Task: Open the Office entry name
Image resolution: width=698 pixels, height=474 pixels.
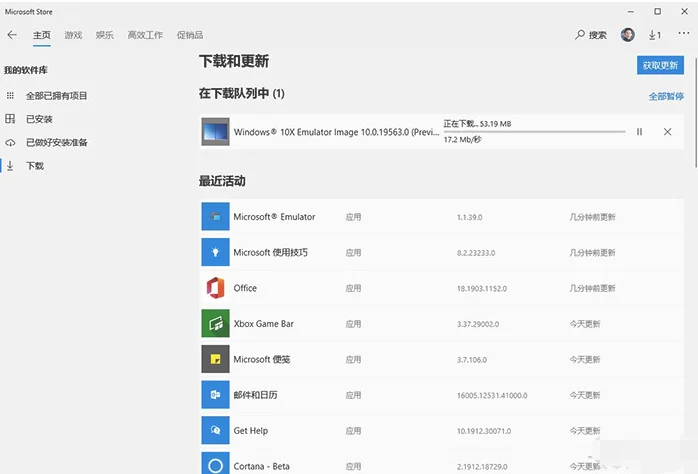Action: tap(245, 288)
